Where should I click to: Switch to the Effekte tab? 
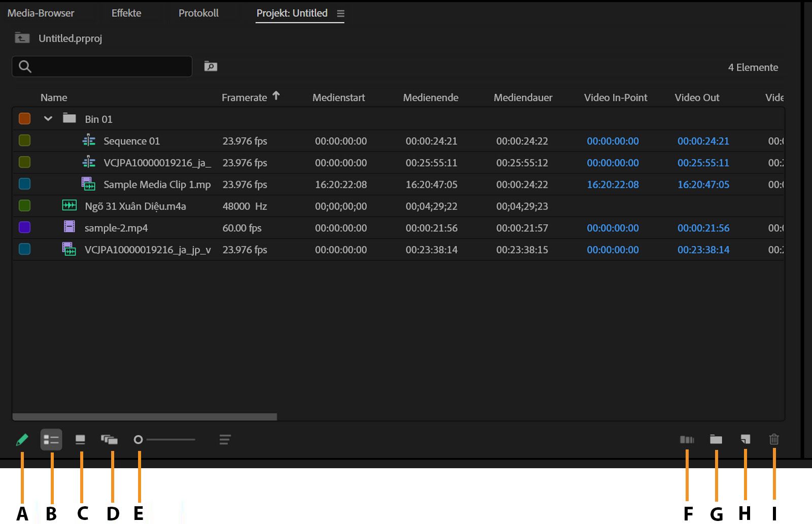point(126,13)
